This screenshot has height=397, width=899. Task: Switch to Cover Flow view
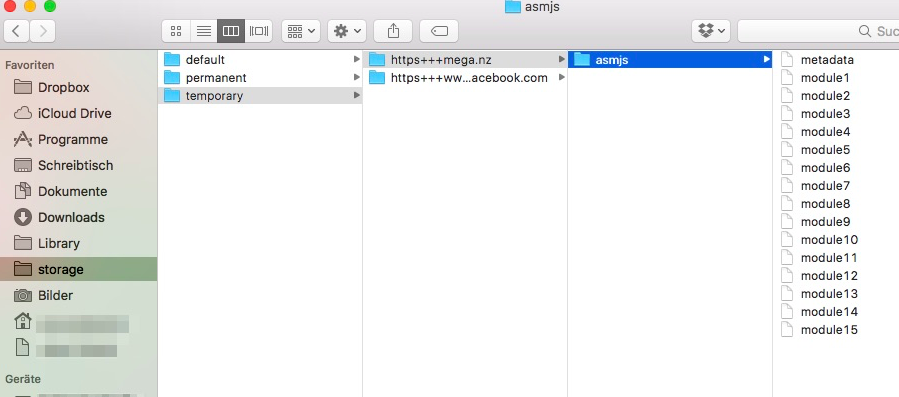click(x=259, y=31)
